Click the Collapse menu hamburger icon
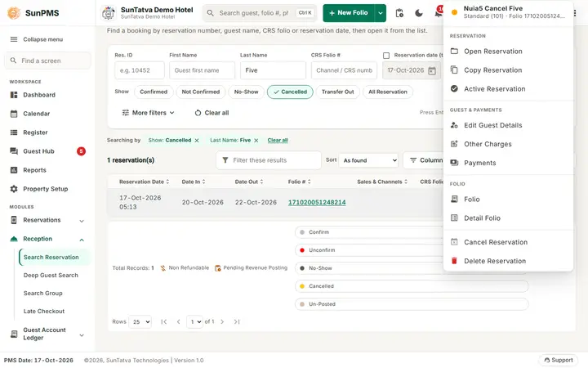 [14, 39]
